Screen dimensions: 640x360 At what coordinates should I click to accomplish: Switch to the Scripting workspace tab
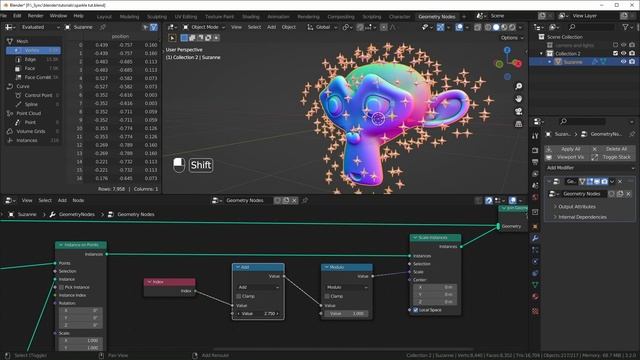[x=371, y=17]
